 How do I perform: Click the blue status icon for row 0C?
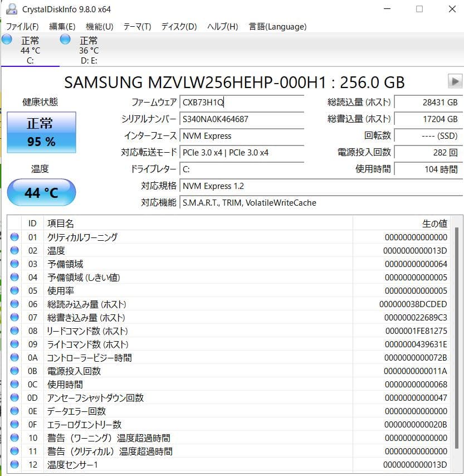pos(14,384)
